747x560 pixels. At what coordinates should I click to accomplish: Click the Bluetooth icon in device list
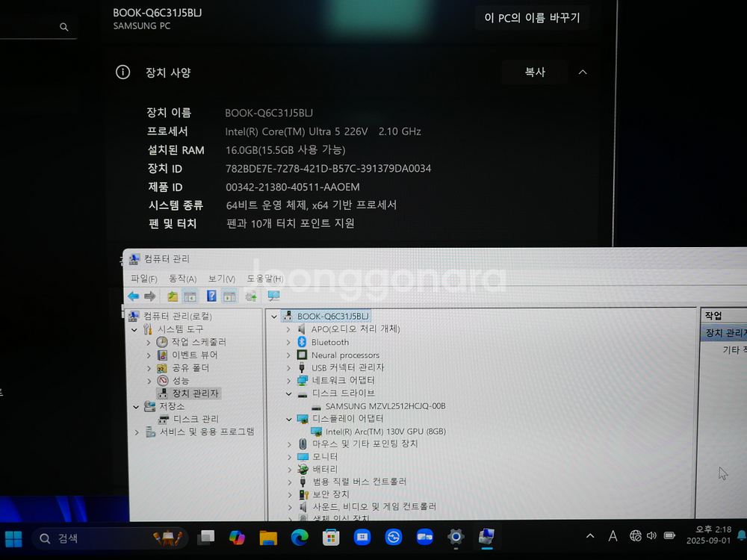(x=302, y=342)
